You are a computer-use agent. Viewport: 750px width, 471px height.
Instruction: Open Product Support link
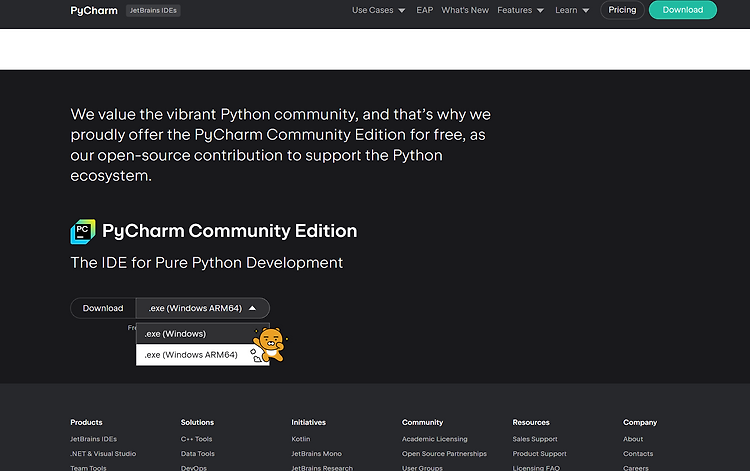539,454
